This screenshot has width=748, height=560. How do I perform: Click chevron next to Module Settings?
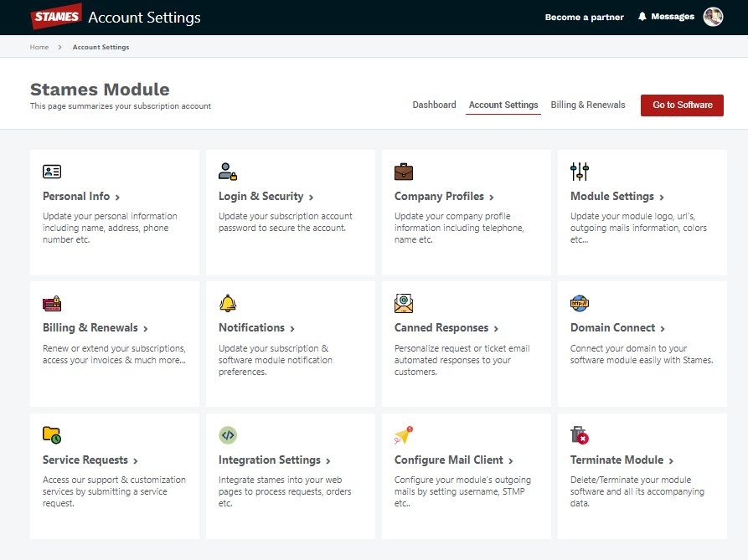[x=662, y=198]
